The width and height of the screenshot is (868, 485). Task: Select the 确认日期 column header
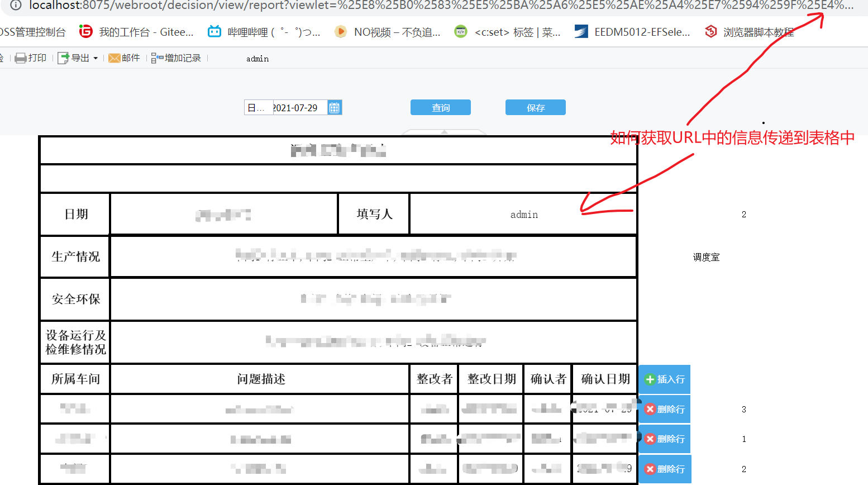pyautogui.click(x=605, y=379)
